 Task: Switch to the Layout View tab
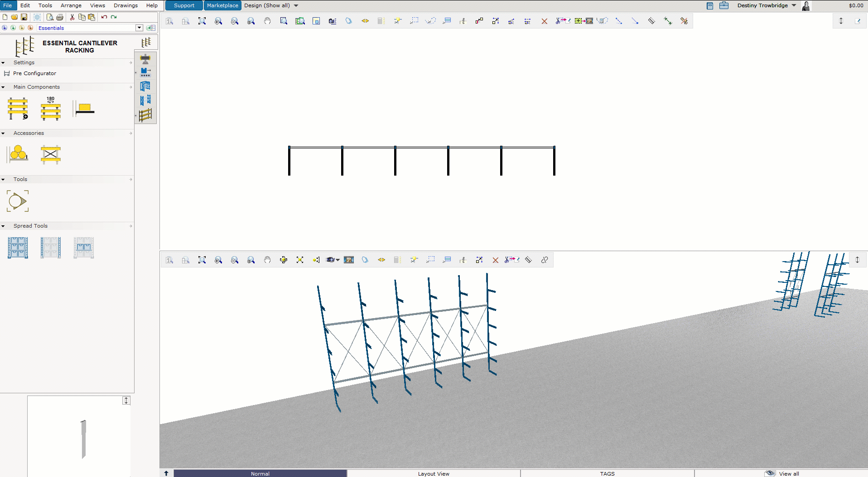pyautogui.click(x=433, y=473)
